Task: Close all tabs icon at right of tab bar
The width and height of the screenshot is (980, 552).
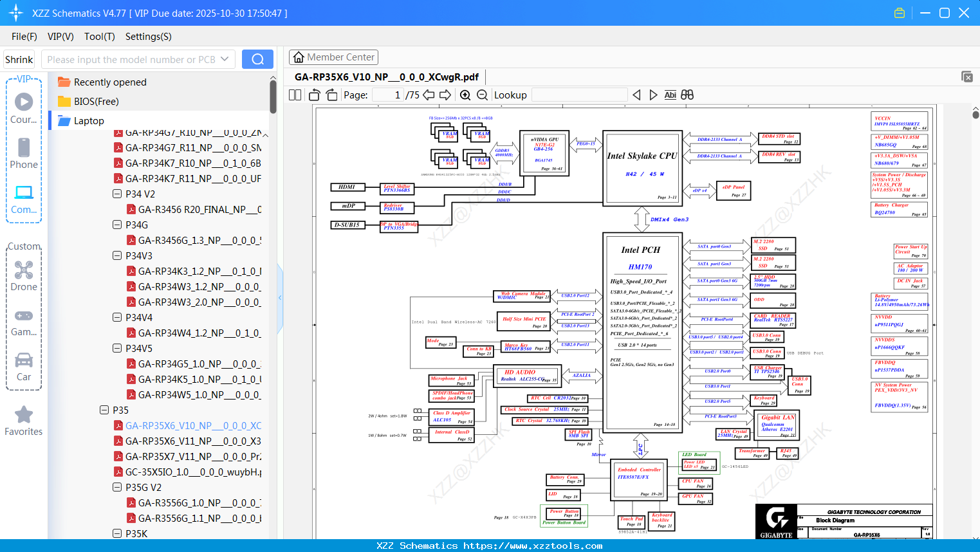Action: 966,77
